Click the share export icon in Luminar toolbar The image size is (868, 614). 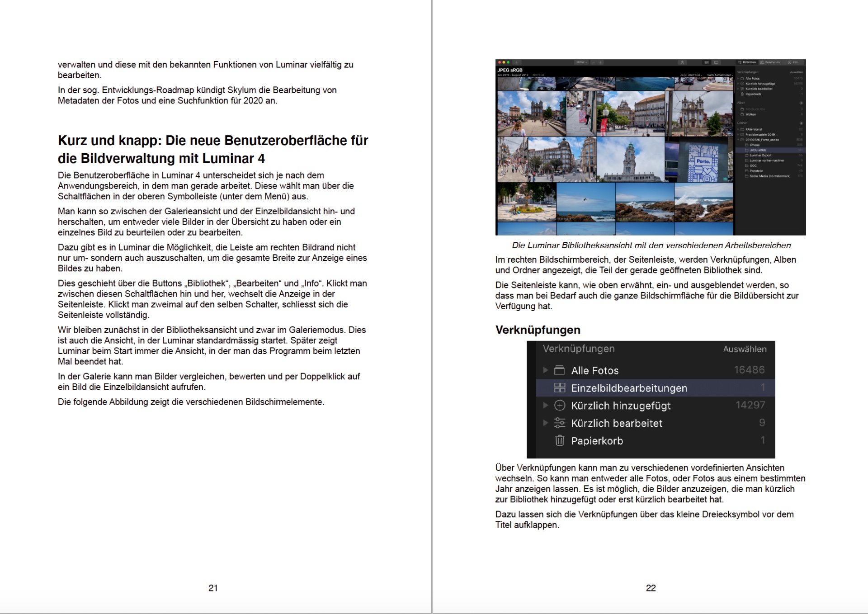(x=682, y=62)
